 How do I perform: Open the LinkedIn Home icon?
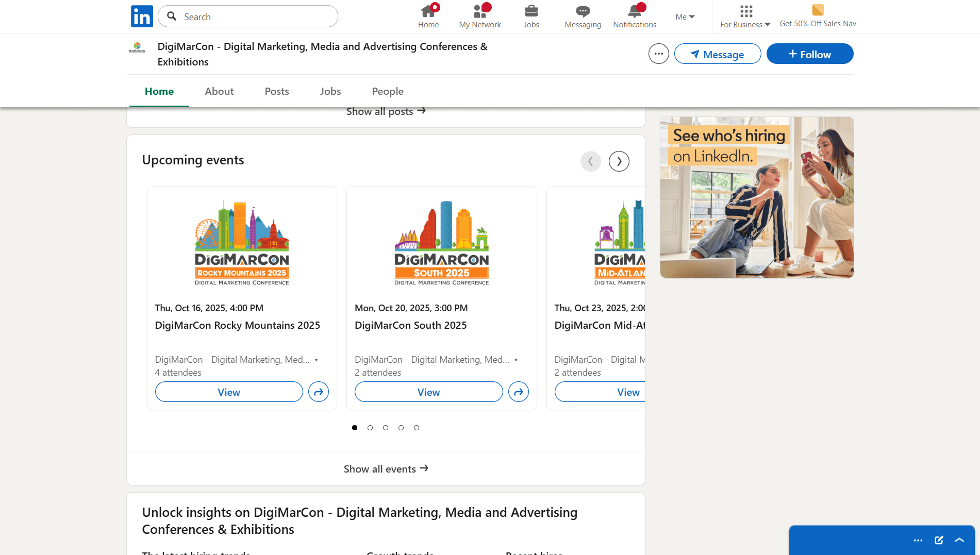428,14
